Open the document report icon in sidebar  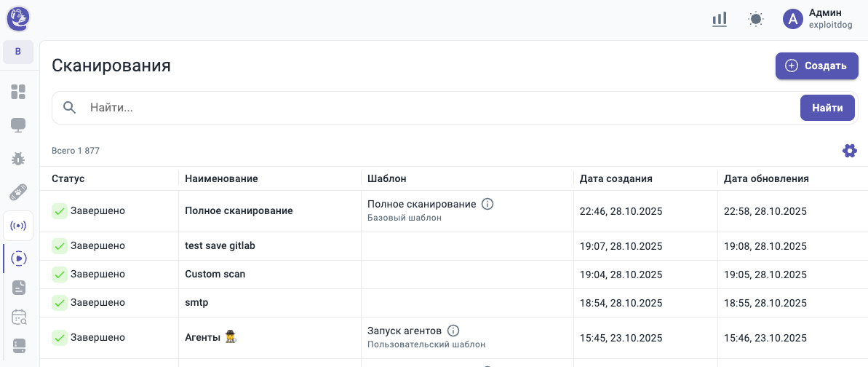tap(18, 288)
